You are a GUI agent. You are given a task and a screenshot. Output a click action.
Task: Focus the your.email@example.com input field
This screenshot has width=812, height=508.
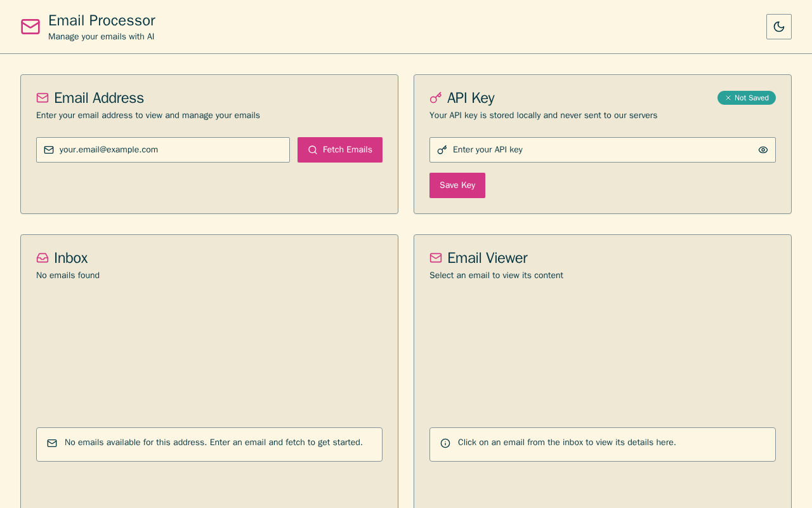point(163,150)
